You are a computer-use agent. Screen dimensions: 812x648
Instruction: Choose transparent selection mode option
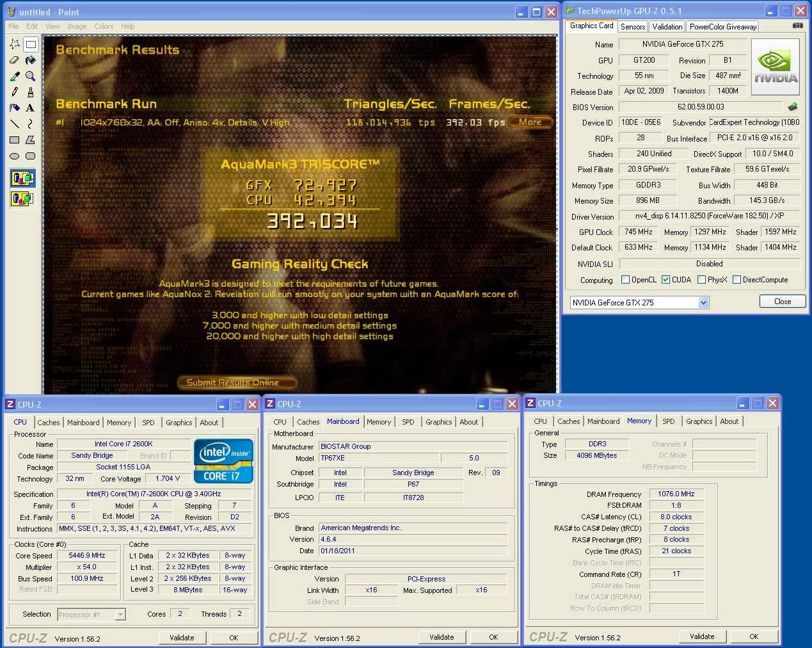22,198
